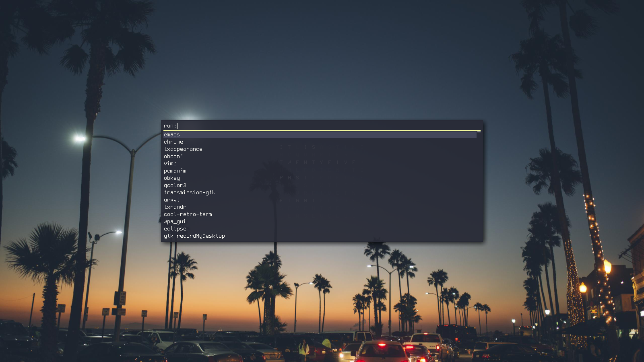Select urxvt terminal entry
The height and width of the screenshot is (362, 644).
tap(320, 200)
